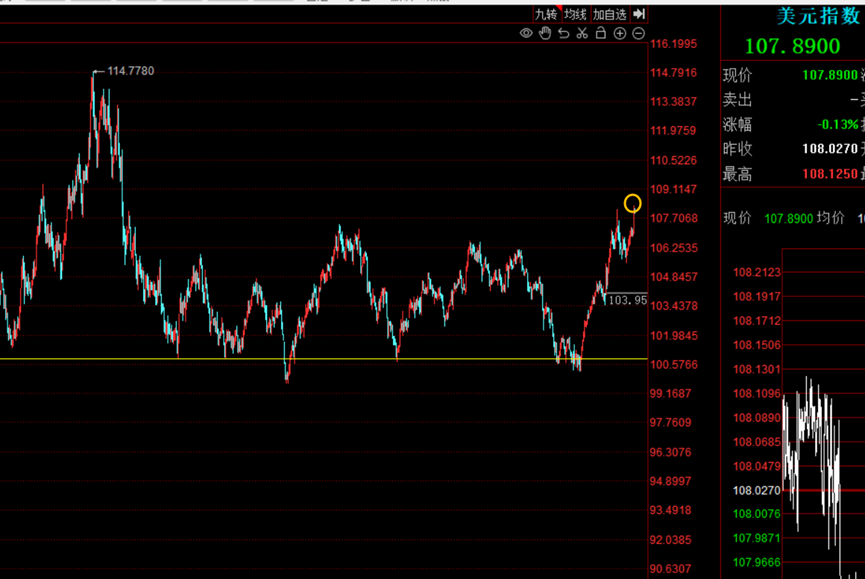The width and height of the screenshot is (865, 579).
Task: Click the 103.95 price label on chart
Action: point(627,300)
